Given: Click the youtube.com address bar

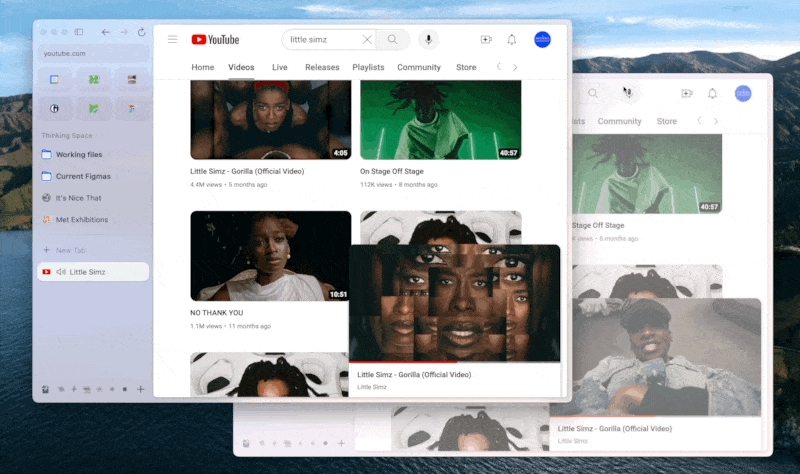Looking at the screenshot, I should [93, 53].
